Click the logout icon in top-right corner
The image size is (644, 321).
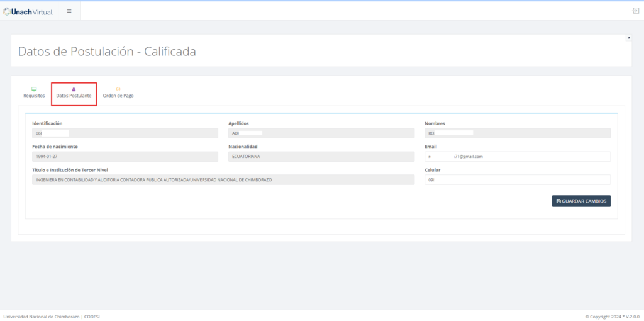tap(636, 11)
